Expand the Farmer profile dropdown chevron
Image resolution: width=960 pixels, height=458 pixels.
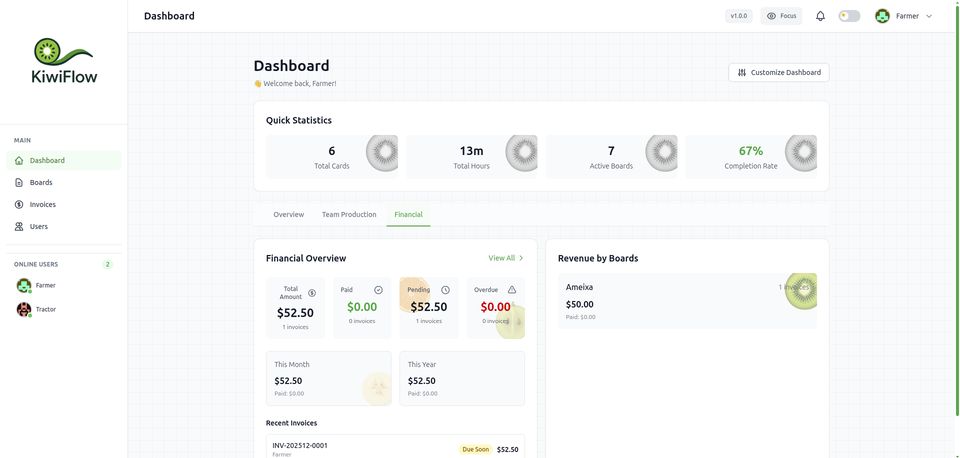pos(929,16)
